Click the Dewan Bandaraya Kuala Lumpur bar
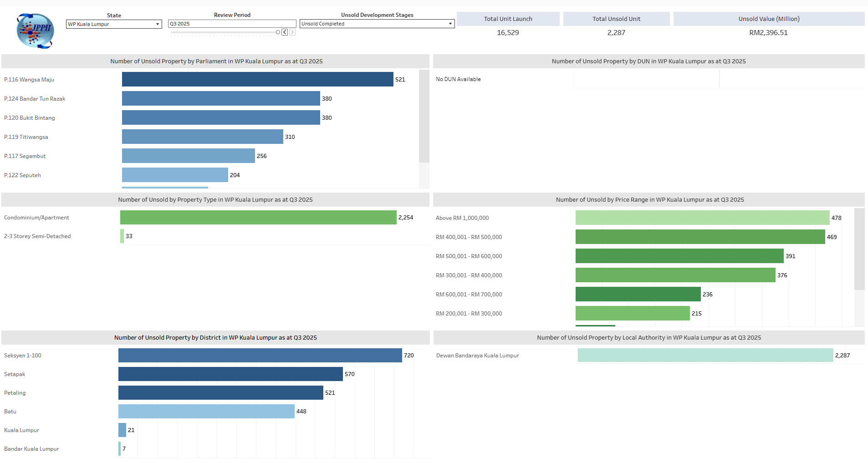 [705, 356]
